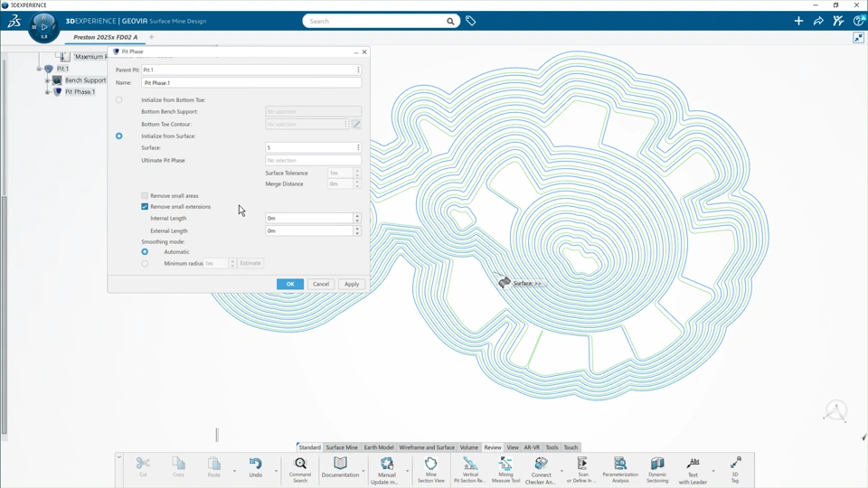Select Vertical Pit Section Review tool
868x488 pixels.
[x=469, y=470]
